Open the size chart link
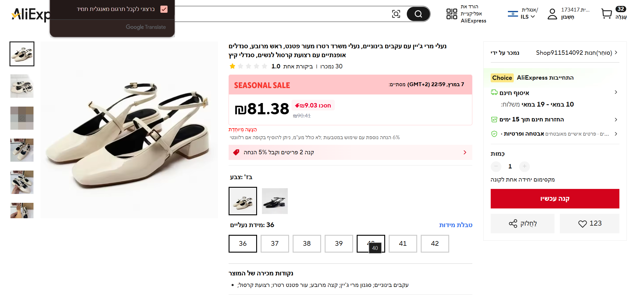This screenshot has width=644, height=297. pos(455,225)
